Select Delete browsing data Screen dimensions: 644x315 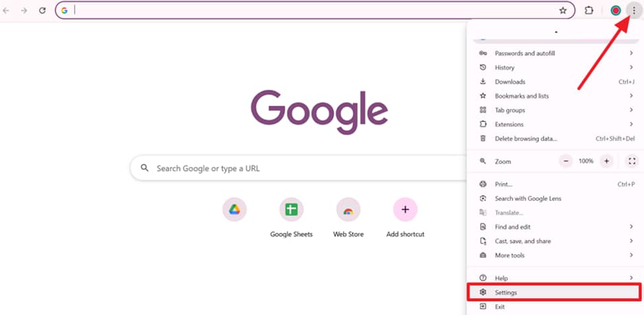click(555, 139)
